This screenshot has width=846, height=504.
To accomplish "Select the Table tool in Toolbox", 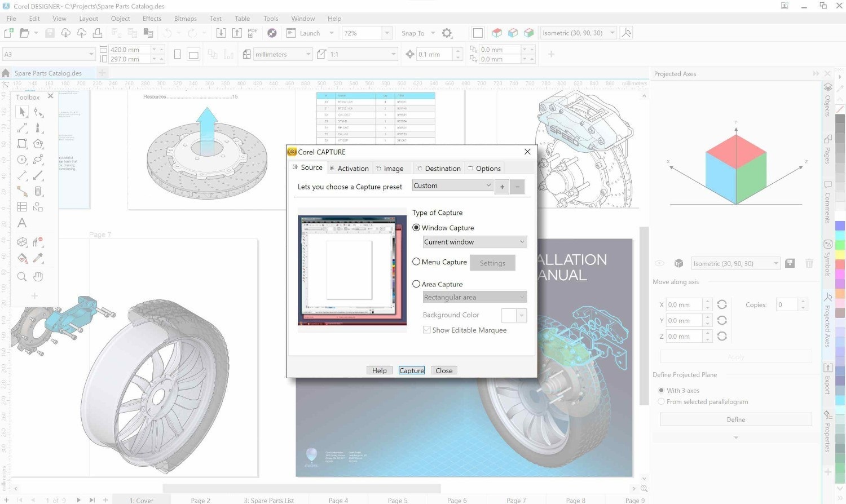I will click(22, 207).
